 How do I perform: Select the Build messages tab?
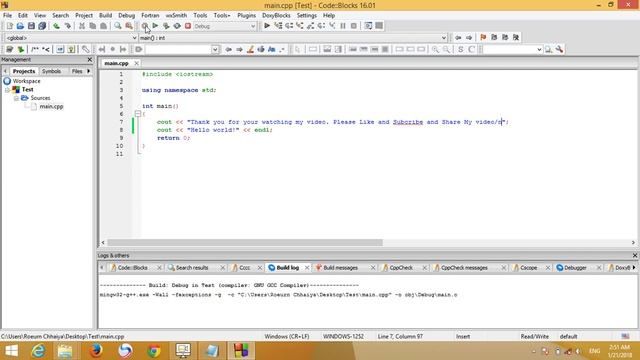click(x=341, y=268)
